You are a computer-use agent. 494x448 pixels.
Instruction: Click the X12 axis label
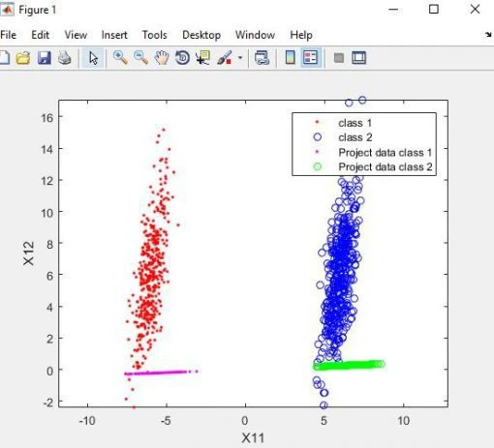pyautogui.click(x=28, y=254)
